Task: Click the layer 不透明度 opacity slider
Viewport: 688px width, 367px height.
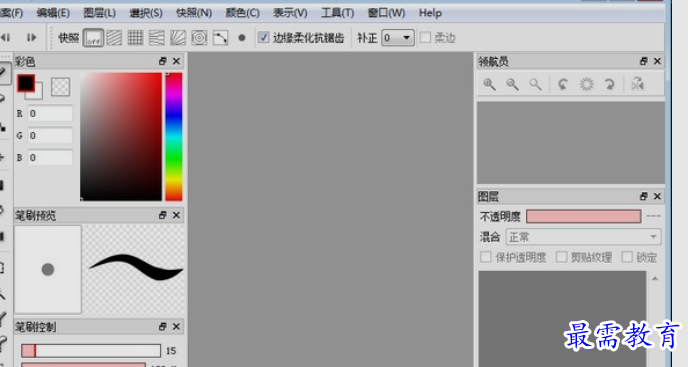Action: coord(584,216)
